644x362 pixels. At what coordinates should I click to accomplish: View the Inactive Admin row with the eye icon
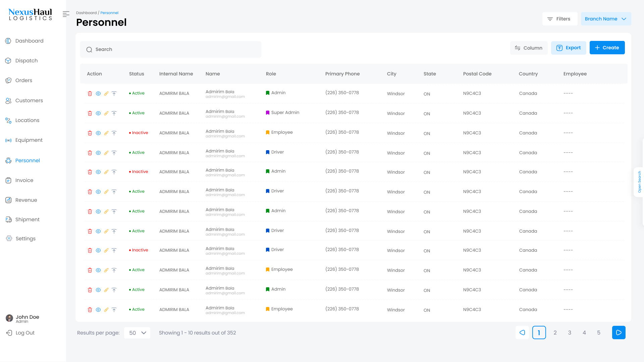pos(98,172)
